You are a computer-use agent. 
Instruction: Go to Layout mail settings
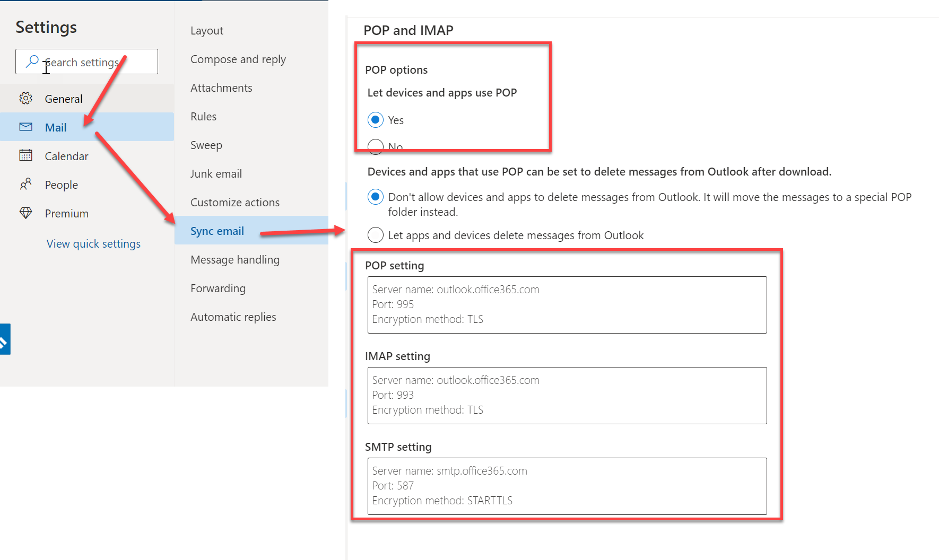[x=251, y=31]
